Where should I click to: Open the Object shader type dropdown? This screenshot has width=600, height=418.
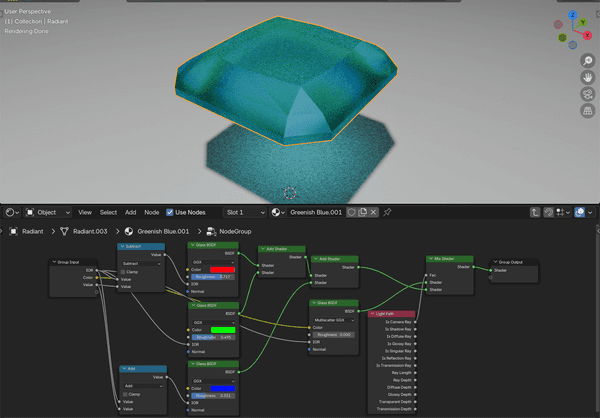(47, 212)
